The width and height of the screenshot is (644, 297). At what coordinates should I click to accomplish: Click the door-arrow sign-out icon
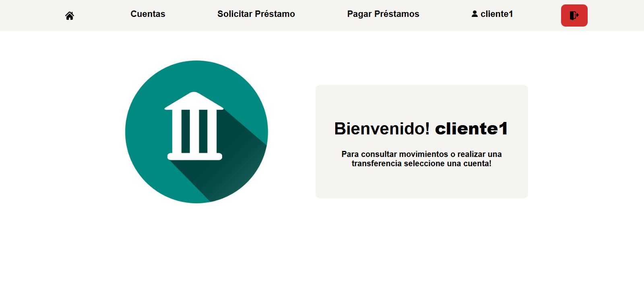point(574,16)
